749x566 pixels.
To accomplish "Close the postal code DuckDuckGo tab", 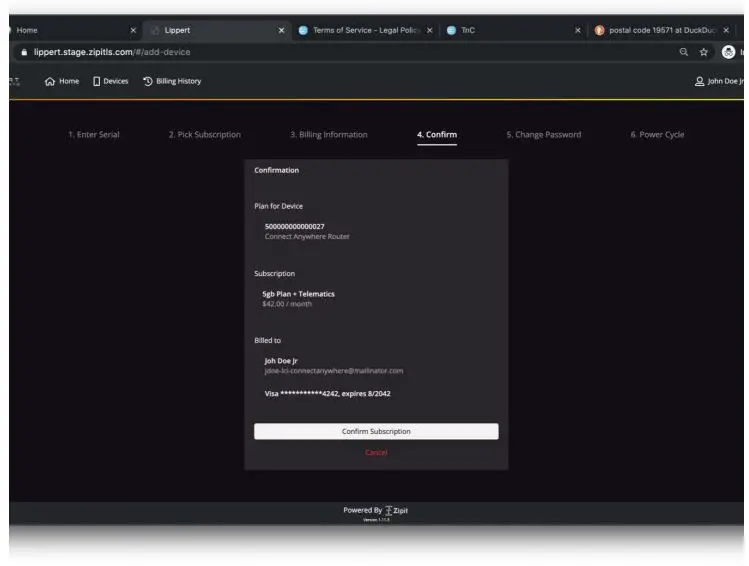I will point(726,30).
